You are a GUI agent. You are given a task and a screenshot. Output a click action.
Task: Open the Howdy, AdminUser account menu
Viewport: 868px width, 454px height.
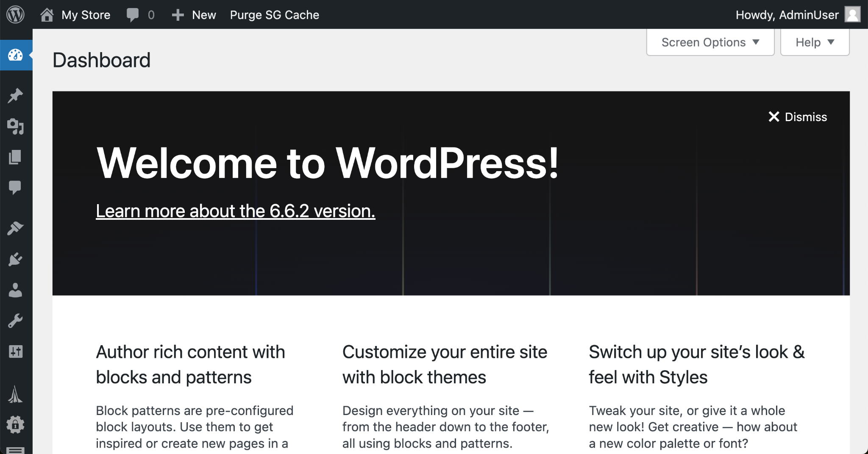point(787,15)
